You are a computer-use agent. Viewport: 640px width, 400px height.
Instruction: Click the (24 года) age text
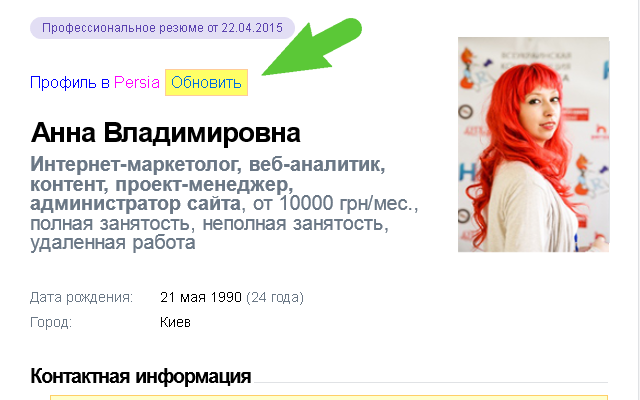pyautogui.click(x=275, y=297)
